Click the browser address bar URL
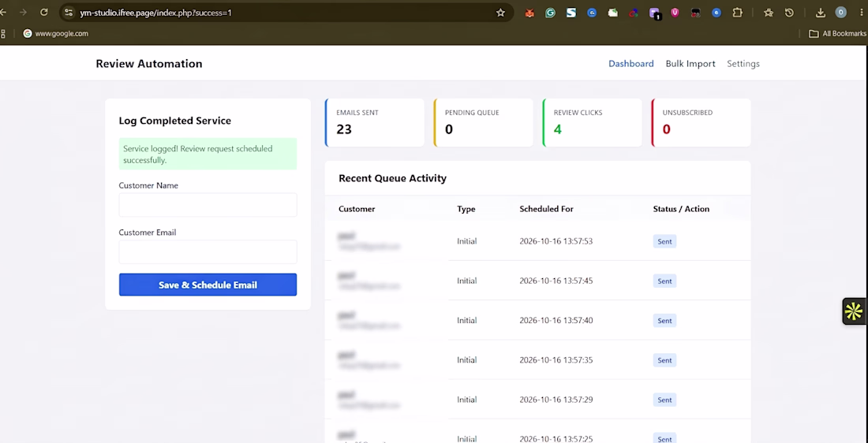Image resolution: width=868 pixels, height=443 pixels. [x=155, y=13]
